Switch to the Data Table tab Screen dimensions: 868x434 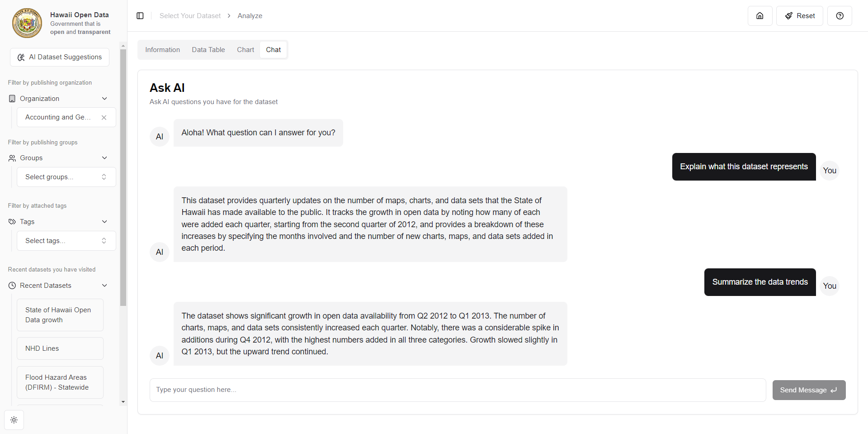click(x=208, y=50)
